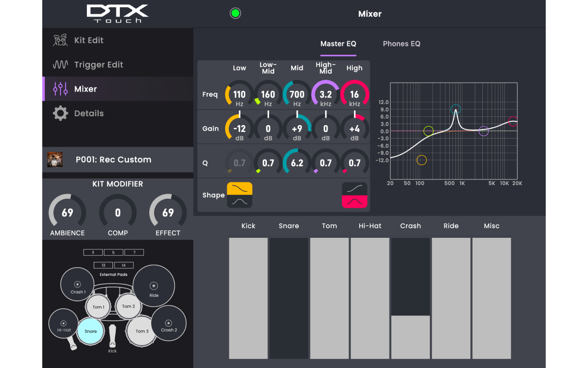Click the kit thumbnail image
Viewport: 588px width, 368px height.
click(x=55, y=160)
